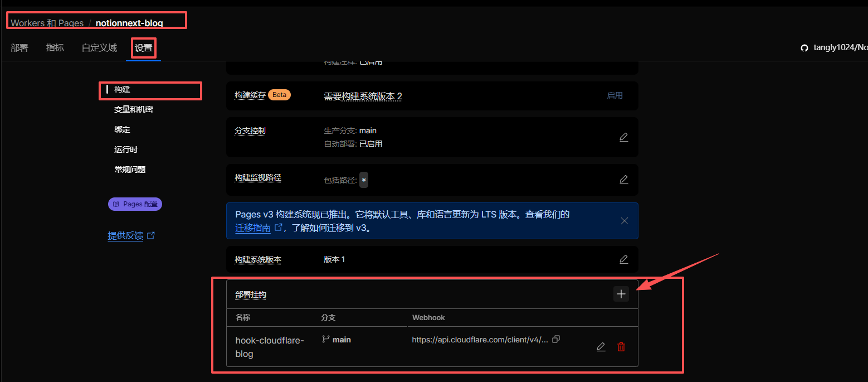Switch to the 设置 tab
Image resolution: width=868 pixels, height=382 pixels.
tap(144, 48)
